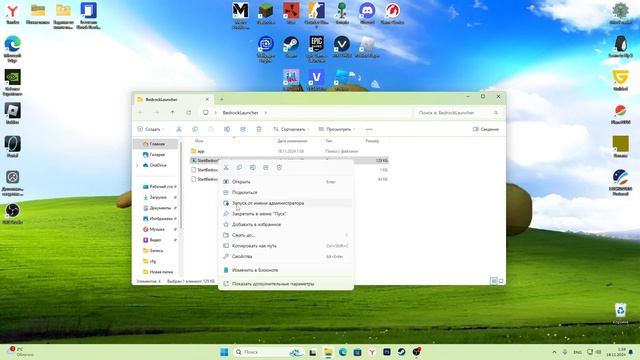
Task: Click the search field for BedrockLauncher
Action: click(458, 113)
